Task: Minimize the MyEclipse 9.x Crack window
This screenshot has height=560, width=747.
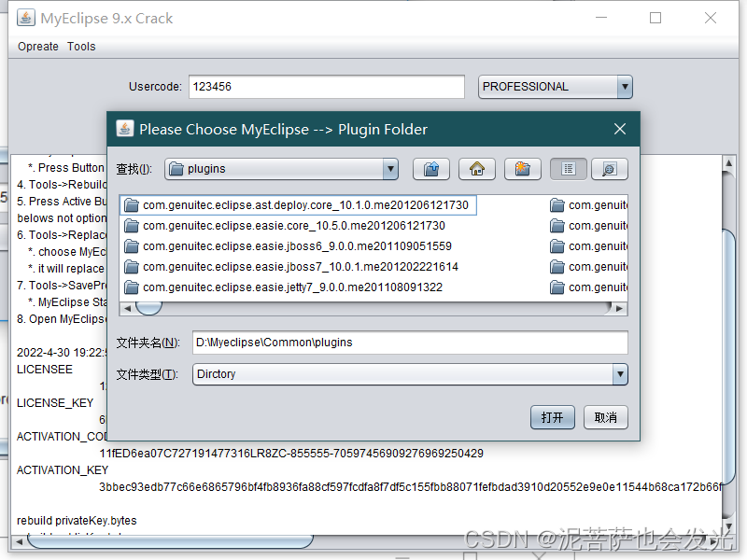Action: (x=601, y=18)
